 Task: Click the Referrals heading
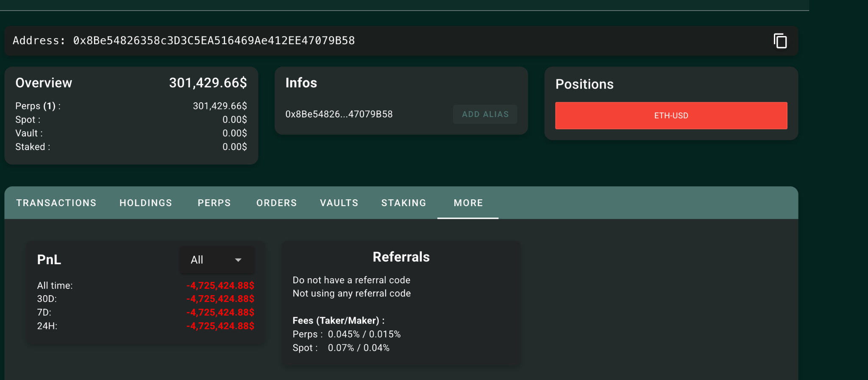point(401,257)
